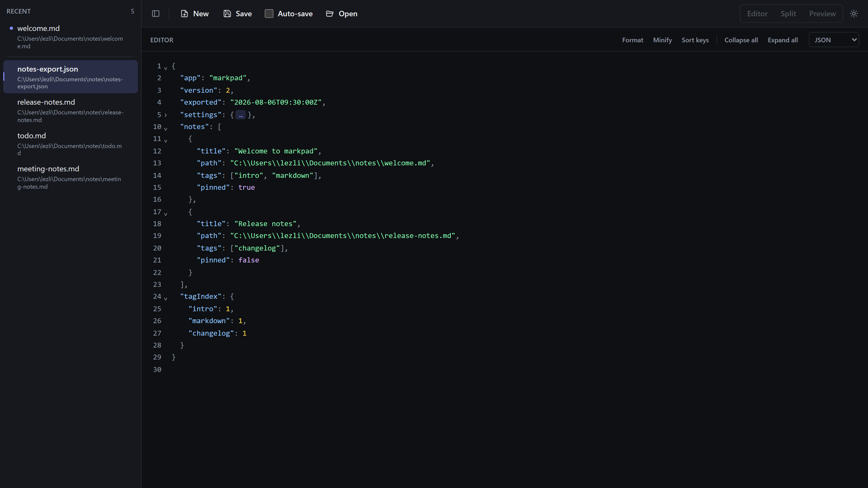Open the JSON language dropdown
This screenshot has width=868, height=488.
(x=834, y=40)
